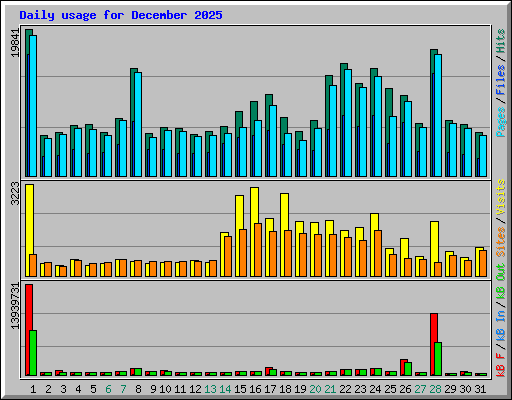This screenshot has width=512, height=400.
Task: Click the yellow Visits bar for day 28
Action: coord(434,242)
